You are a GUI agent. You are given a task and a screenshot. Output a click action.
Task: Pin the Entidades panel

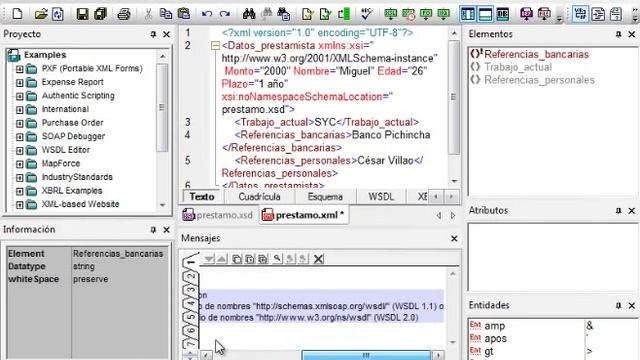[x=618, y=305]
